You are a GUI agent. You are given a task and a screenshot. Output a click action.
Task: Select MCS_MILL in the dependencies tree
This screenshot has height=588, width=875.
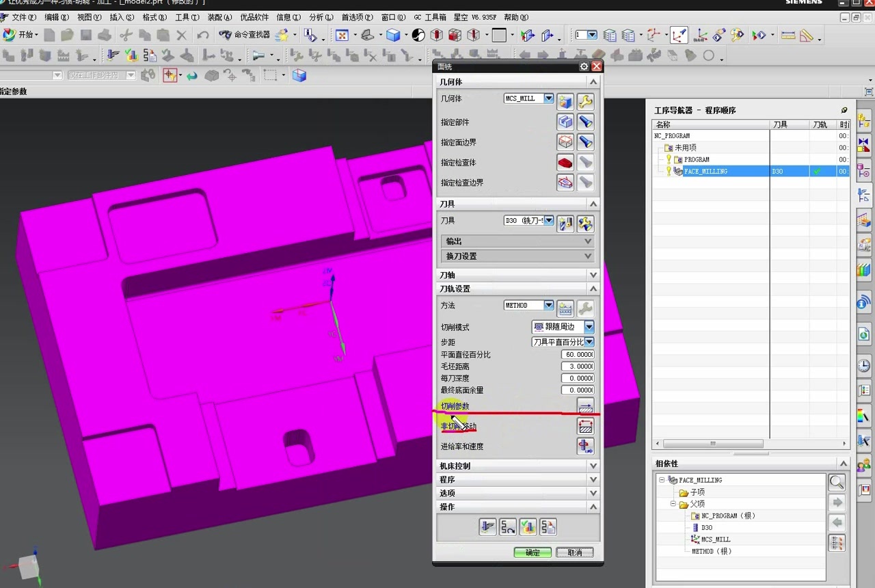pyautogui.click(x=716, y=539)
